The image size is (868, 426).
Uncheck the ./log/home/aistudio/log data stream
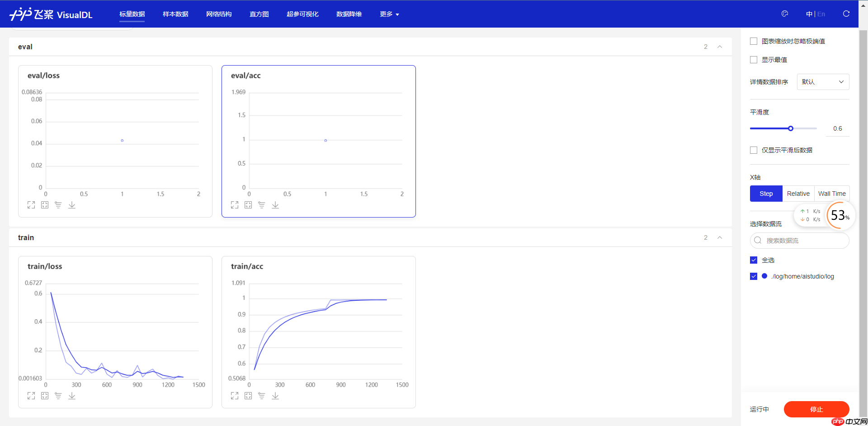coord(754,276)
